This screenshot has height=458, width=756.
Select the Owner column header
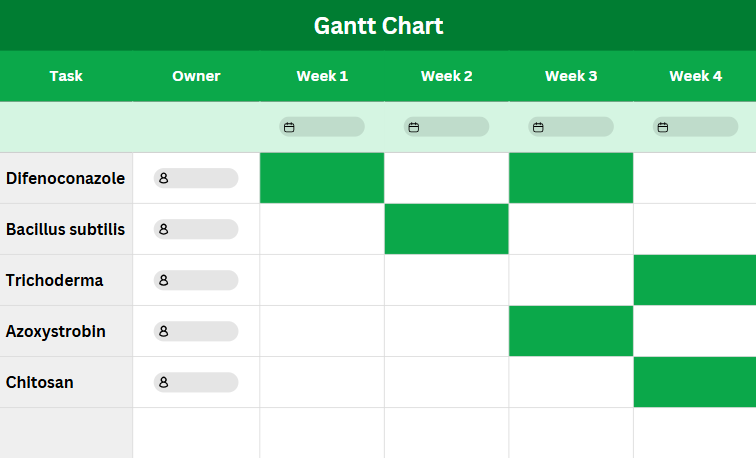(196, 76)
